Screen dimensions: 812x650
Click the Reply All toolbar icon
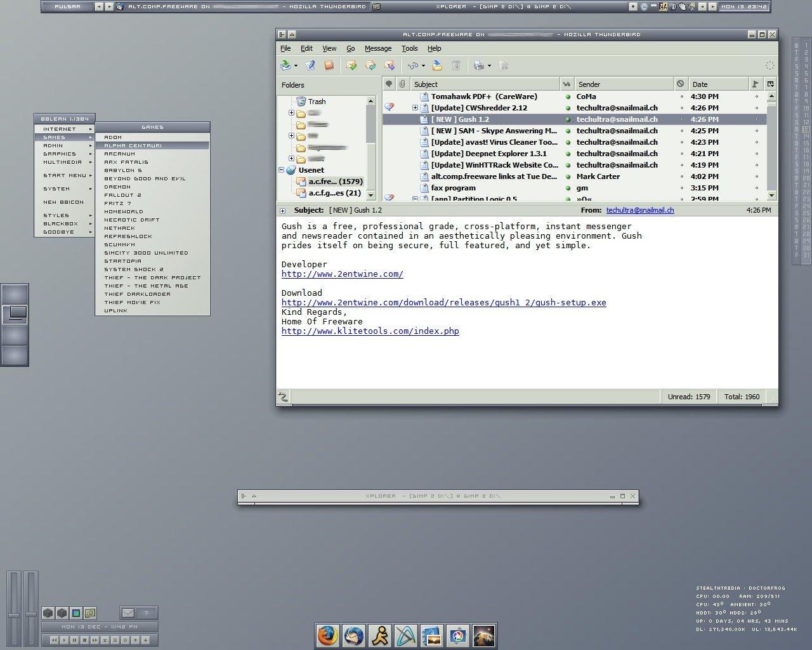click(x=370, y=65)
